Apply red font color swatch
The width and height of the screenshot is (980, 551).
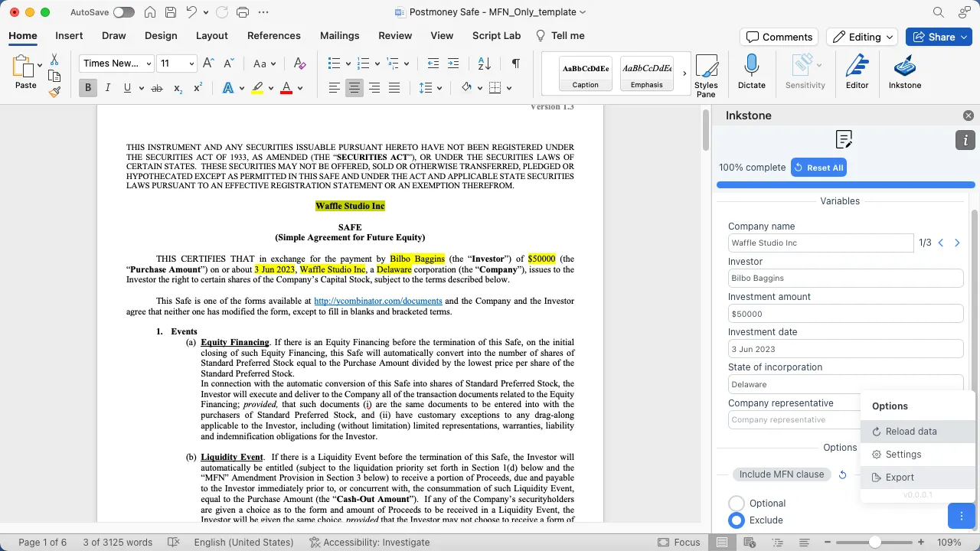(x=286, y=88)
